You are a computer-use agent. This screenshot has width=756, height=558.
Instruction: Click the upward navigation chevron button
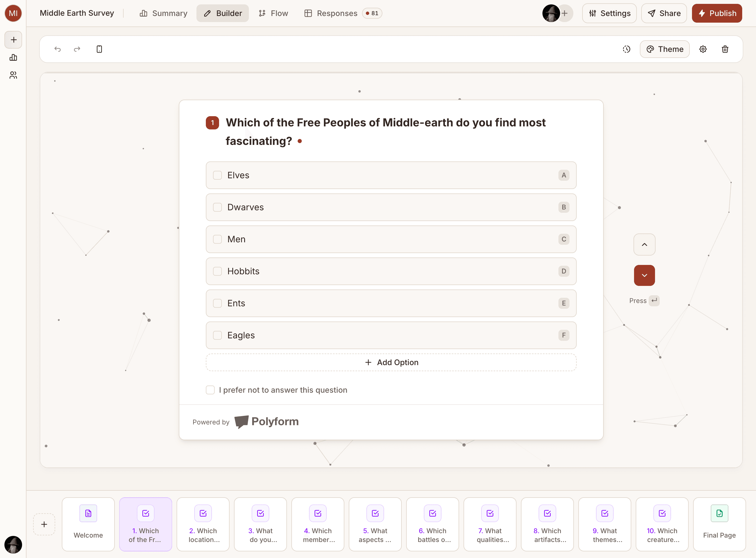pyautogui.click(x=644, y=244)
